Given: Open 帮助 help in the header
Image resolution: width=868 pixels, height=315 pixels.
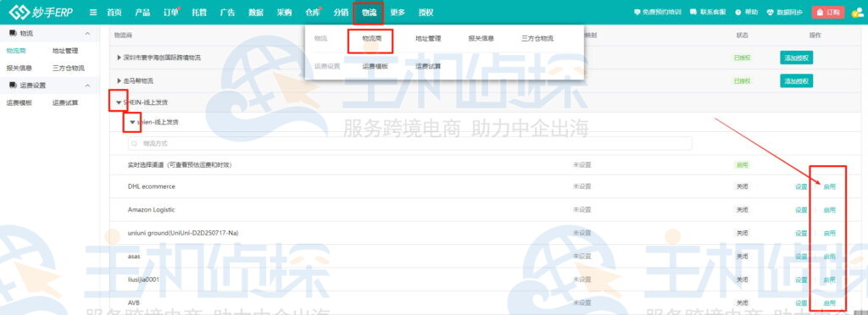Looking at the screenshot, I should 748,12.
